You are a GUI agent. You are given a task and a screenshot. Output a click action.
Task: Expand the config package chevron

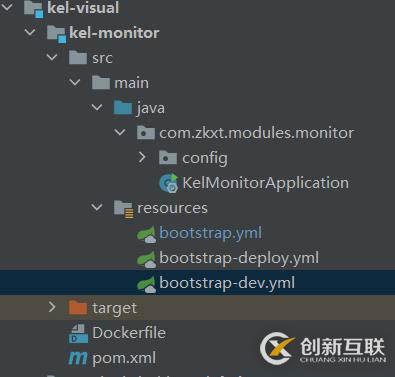(x=142, y=157)
